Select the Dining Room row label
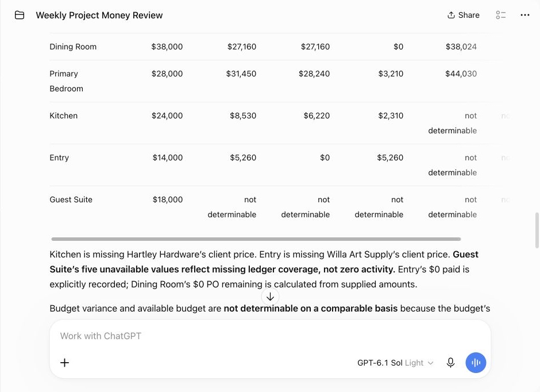 tap(73, 47)
